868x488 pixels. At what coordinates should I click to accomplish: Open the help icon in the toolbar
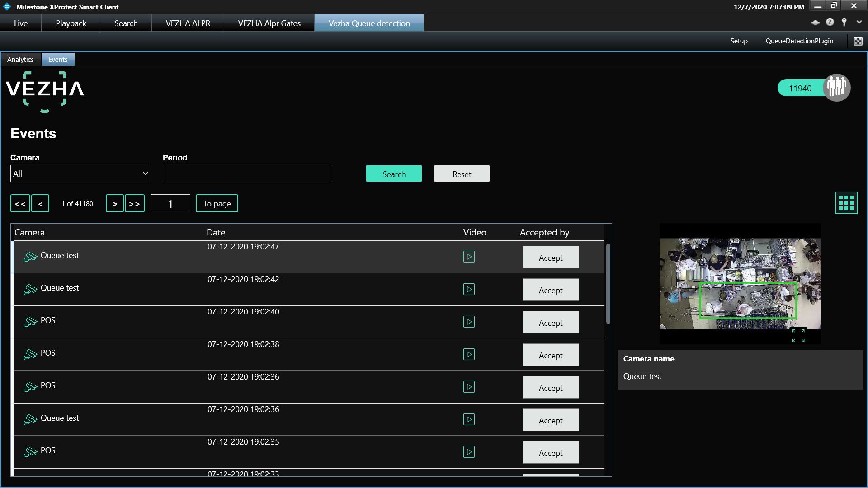pos(830,22)
